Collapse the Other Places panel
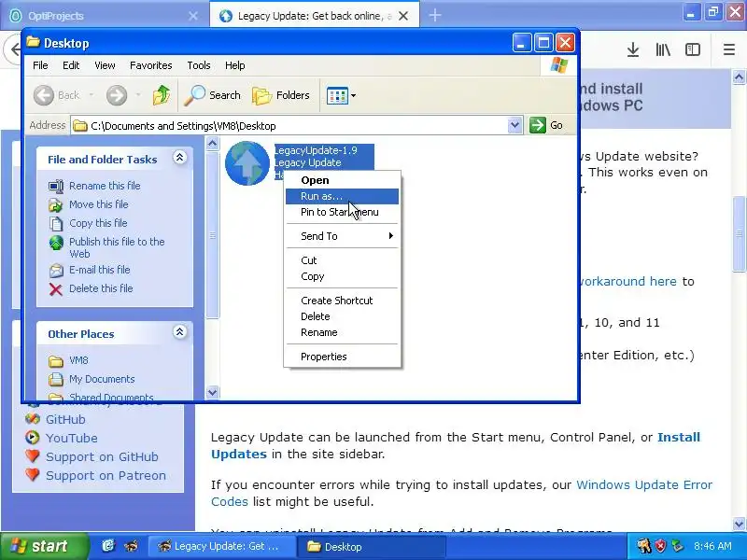Image resolution: width=747 pixels, height=560 pixels. coord(179,332)
